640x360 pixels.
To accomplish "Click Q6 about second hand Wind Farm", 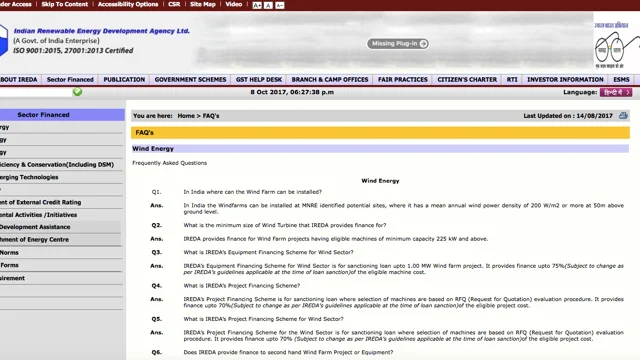I will (x=288, y=352).
